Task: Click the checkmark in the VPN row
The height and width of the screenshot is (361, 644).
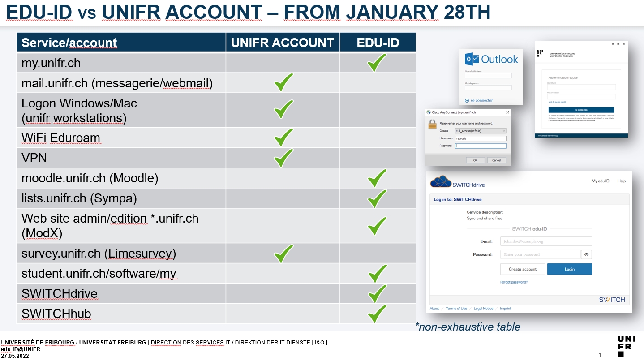Action: pyautogui.click(x=283, y=158)
